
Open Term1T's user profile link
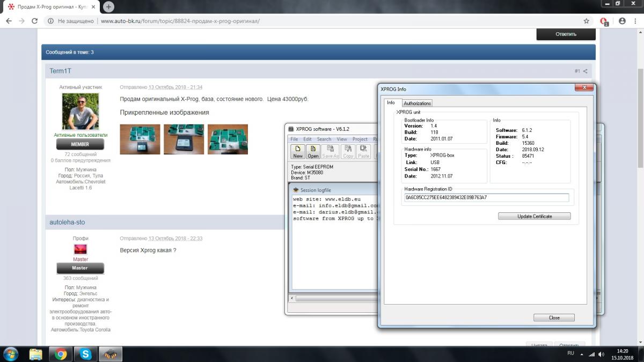click(x=61, y=71)
